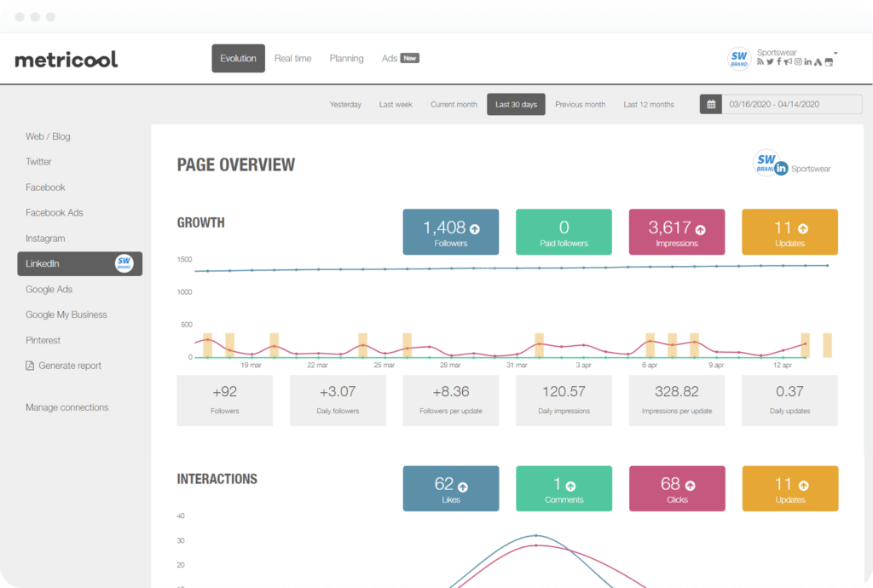
Task: Click the Instagram icon in the header
Action: (x=798, y=62)
